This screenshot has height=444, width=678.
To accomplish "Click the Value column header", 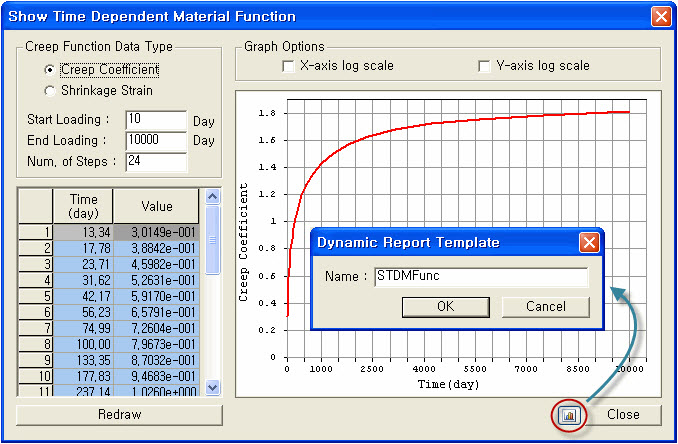I will click(156, 206).
